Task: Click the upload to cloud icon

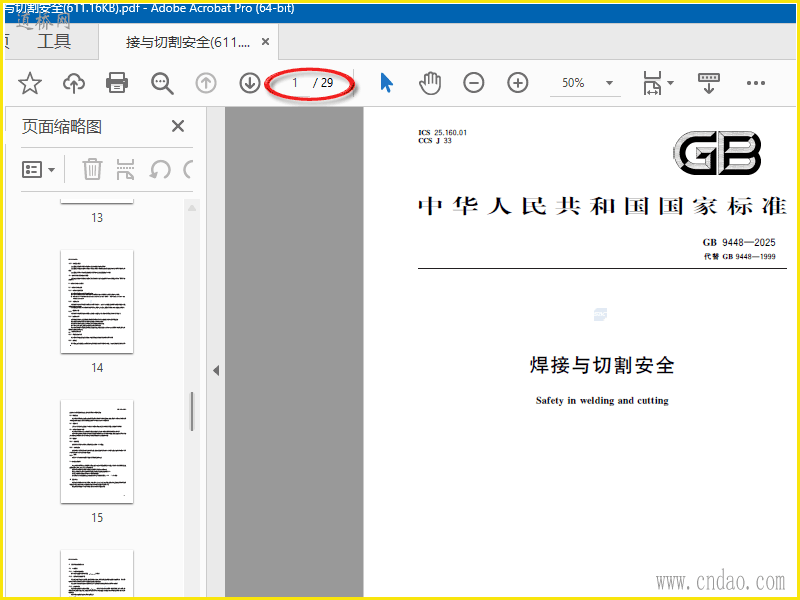Action: tap(73, 83)
